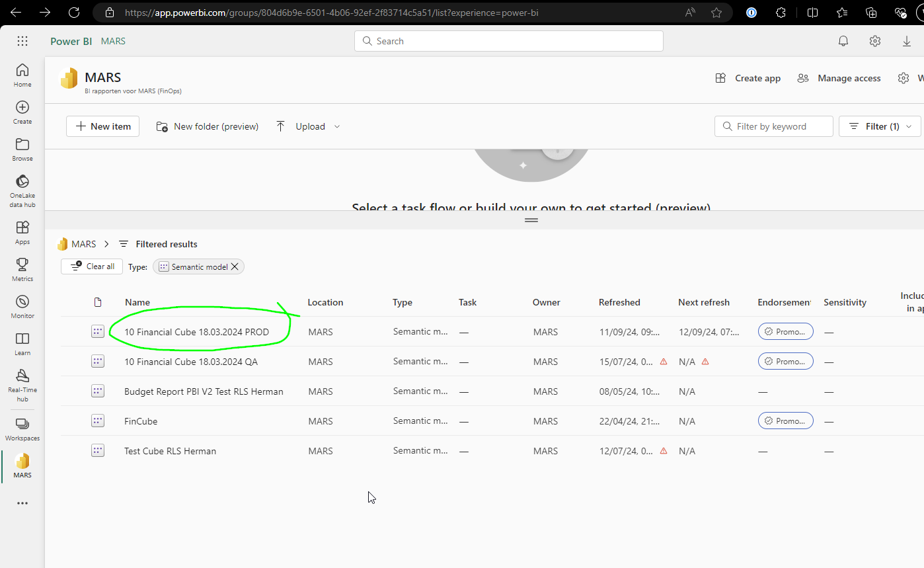This screenshot has width=924, height=568.
Task: Open Power BI settings gear
Action: tap(875, 41)
